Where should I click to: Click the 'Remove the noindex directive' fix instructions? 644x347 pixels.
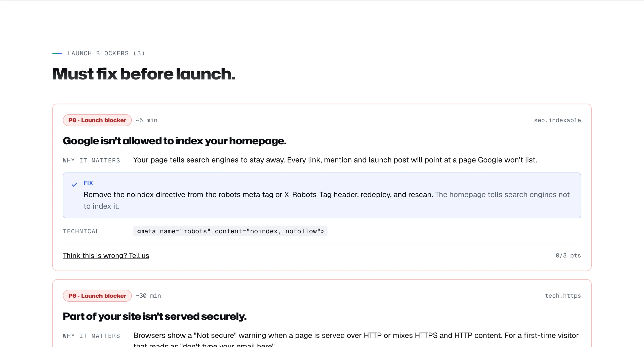[x=327, y=200]
